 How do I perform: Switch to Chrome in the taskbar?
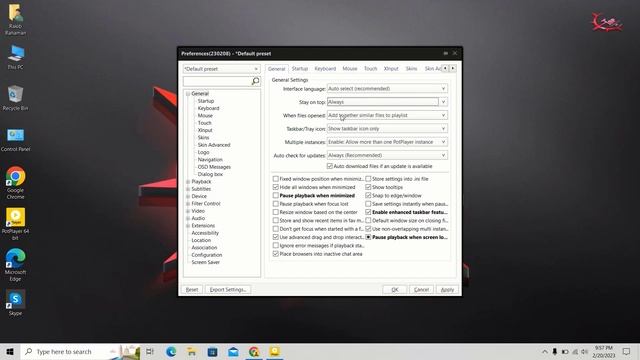coord(254,351)
